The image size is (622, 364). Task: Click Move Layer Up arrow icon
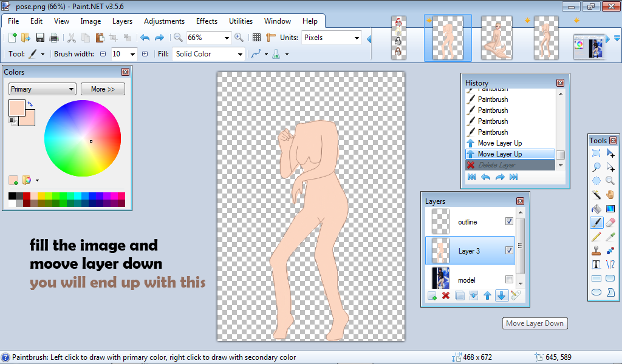click(x=488, y=295)
